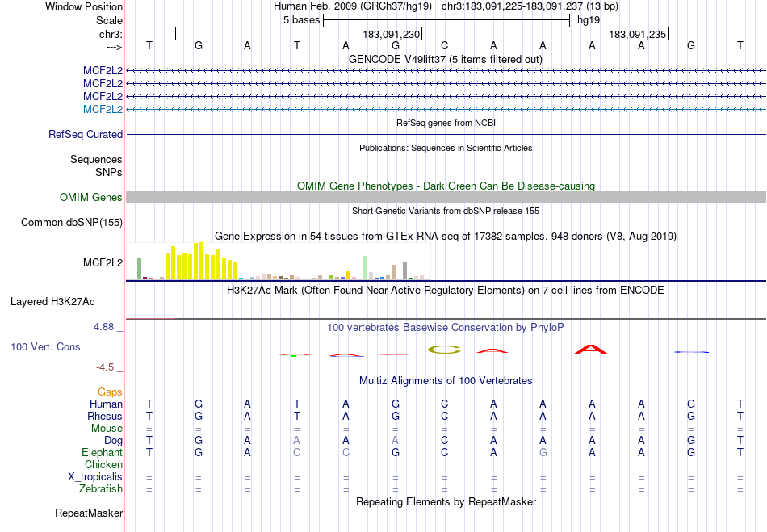Click the GENCODE V49lift37 track title

click(446, 59)
